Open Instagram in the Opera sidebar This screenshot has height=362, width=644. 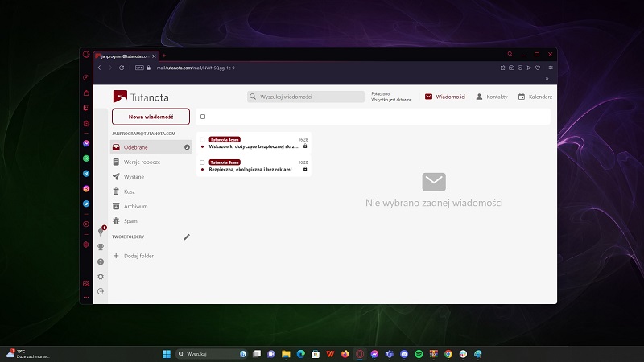pyautogui.click(x=86, y=188)
